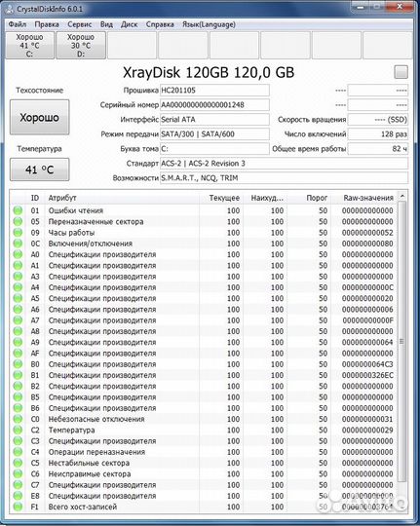Click green status icon for attribute C0

click(18, 419)
